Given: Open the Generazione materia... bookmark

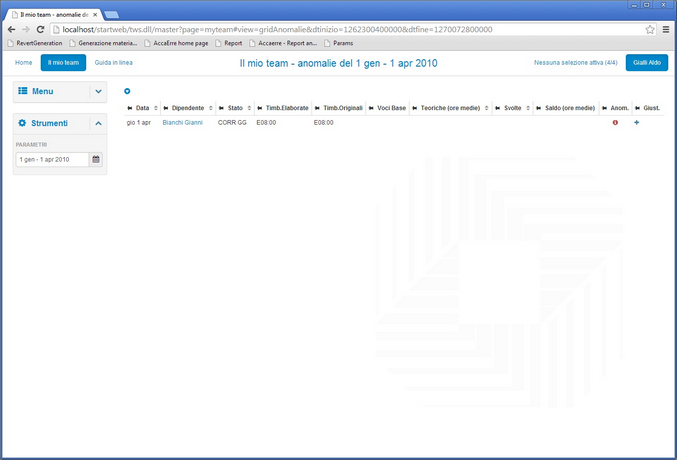Looking at the screenshot, I should click(x=103, y=43).
